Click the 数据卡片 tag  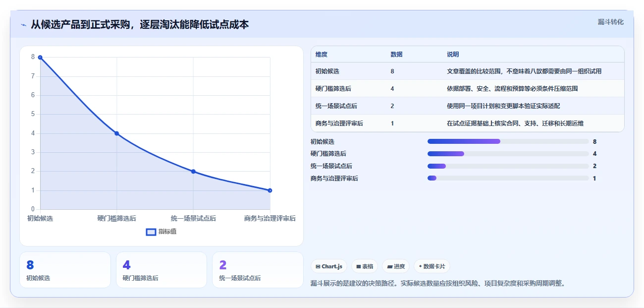pos(431,266)
